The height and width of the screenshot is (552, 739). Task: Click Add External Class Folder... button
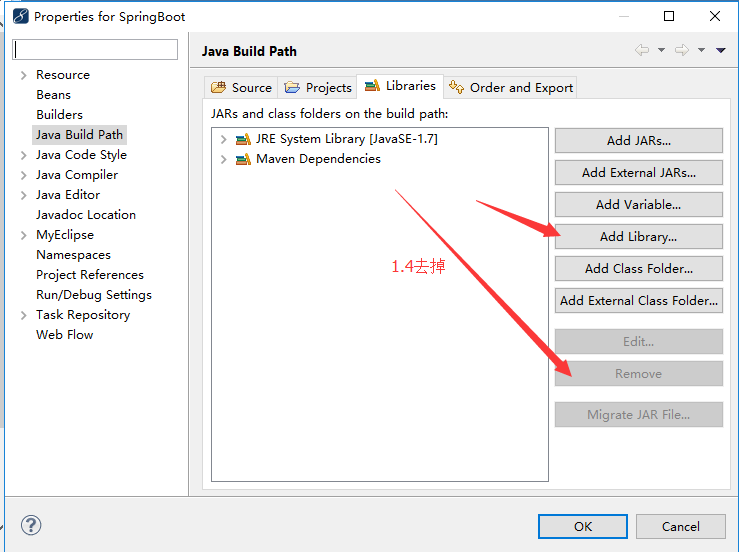[639, 301]
